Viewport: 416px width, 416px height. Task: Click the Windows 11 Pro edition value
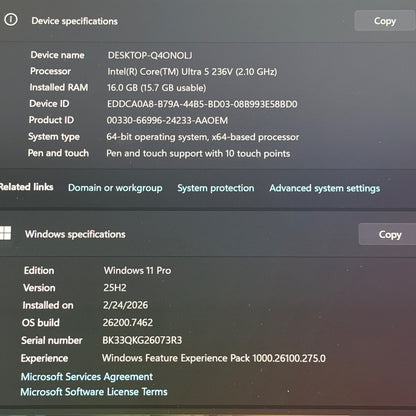pos(137,270)
